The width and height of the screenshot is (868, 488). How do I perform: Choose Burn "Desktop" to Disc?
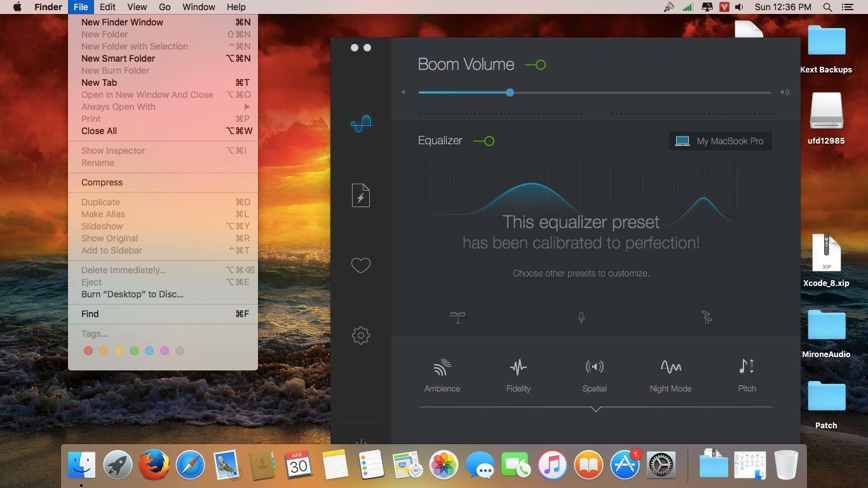[163, 294]
